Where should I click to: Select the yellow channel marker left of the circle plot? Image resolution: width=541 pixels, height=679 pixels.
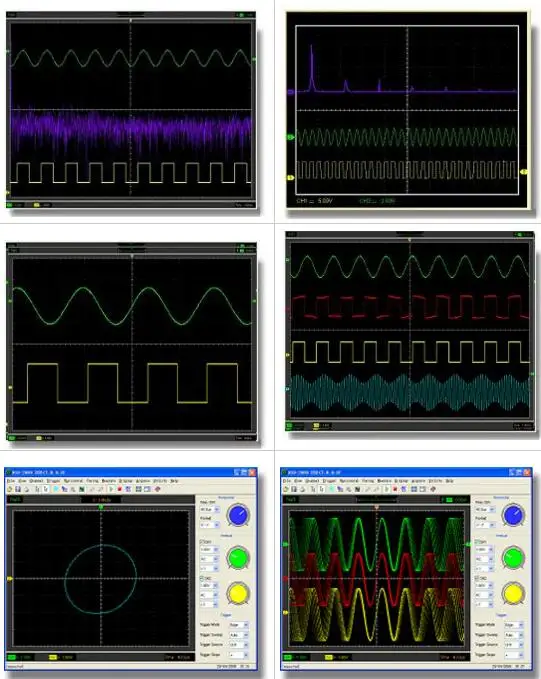[x=10, y=579]
